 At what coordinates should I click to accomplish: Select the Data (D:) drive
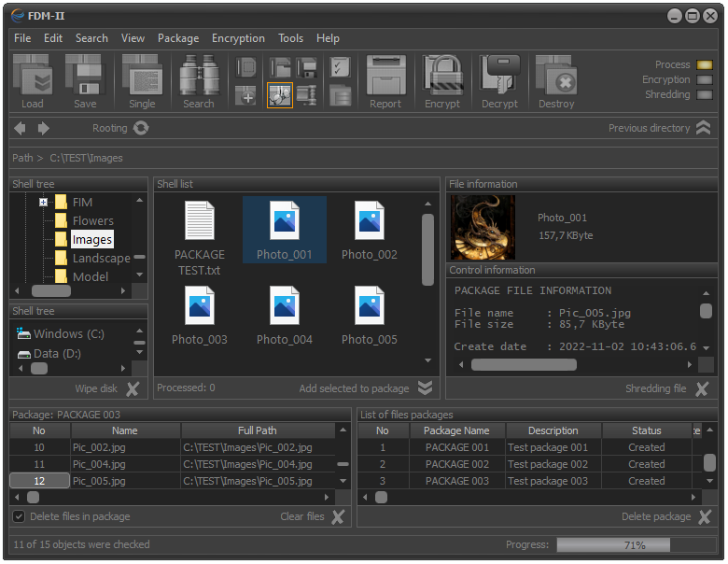click(57, 354)
